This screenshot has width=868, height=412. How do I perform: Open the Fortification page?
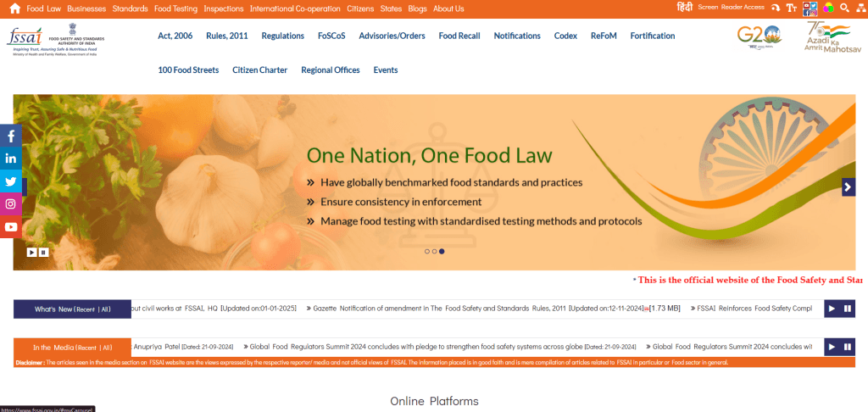(653, 36)
